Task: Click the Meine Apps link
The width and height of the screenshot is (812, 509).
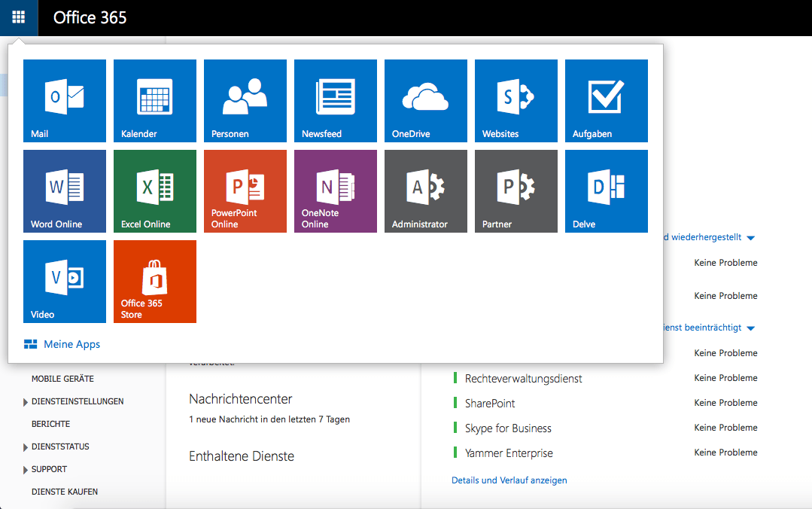Action: coord(62,344)
